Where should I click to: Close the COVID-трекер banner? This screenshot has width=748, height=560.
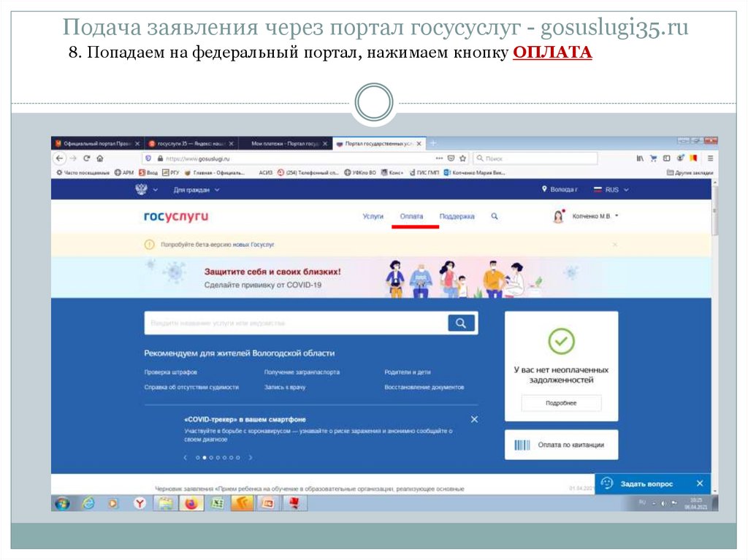coord(474,419)
